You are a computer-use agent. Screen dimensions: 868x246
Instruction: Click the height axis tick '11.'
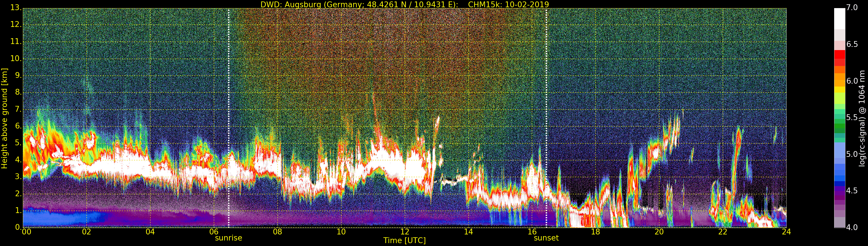[16, 41]
